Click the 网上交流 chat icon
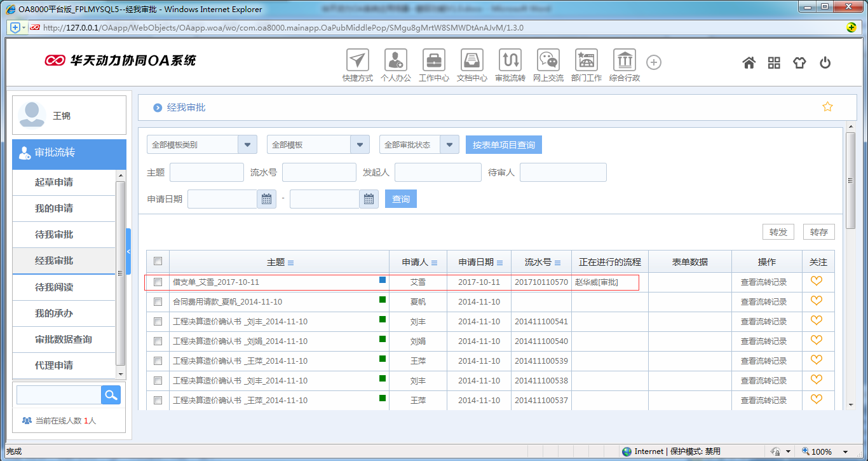Viewport: 868px width, 461px height. pyautogui.click(x=548, y=60)
